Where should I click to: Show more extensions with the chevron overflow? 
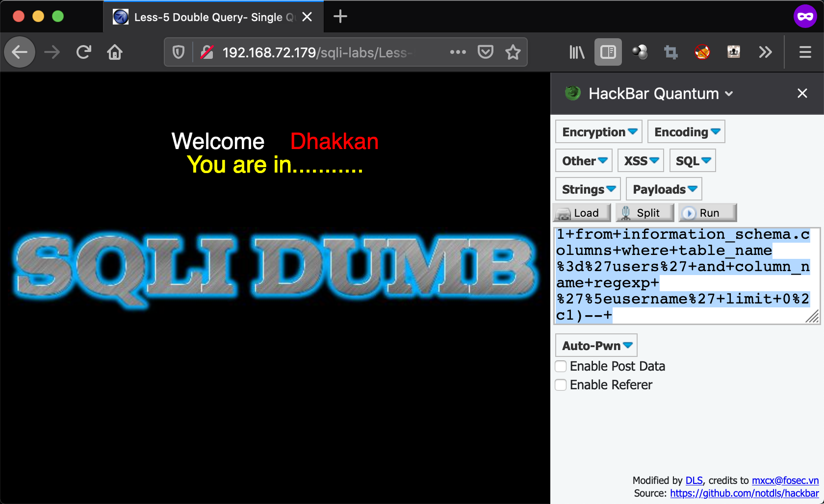765,52
